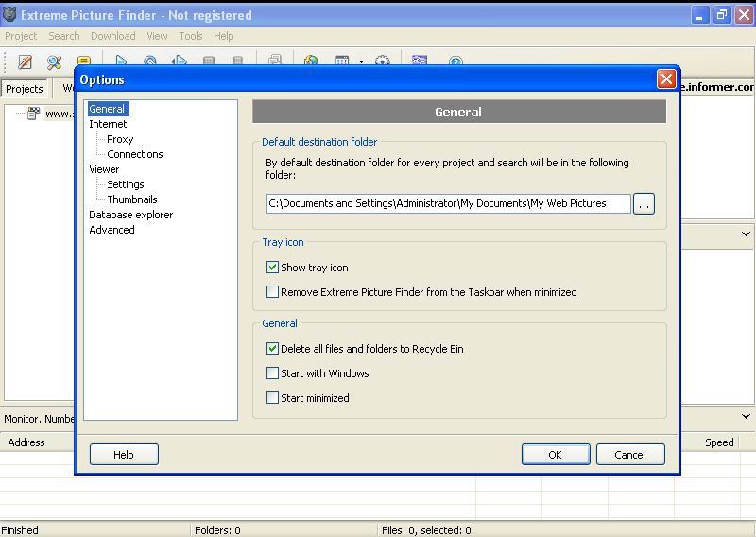
Task: Confirm options with OK button
Action: [556, 455]
